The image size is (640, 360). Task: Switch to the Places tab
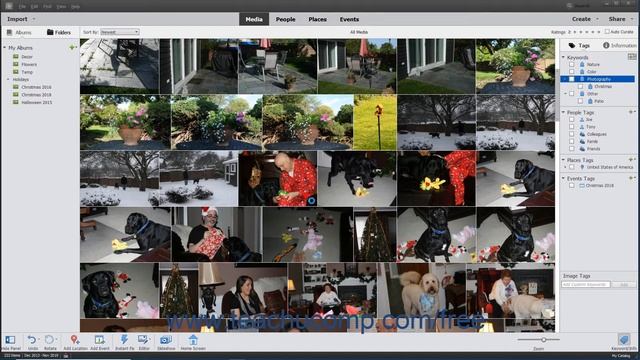point(317,19)
